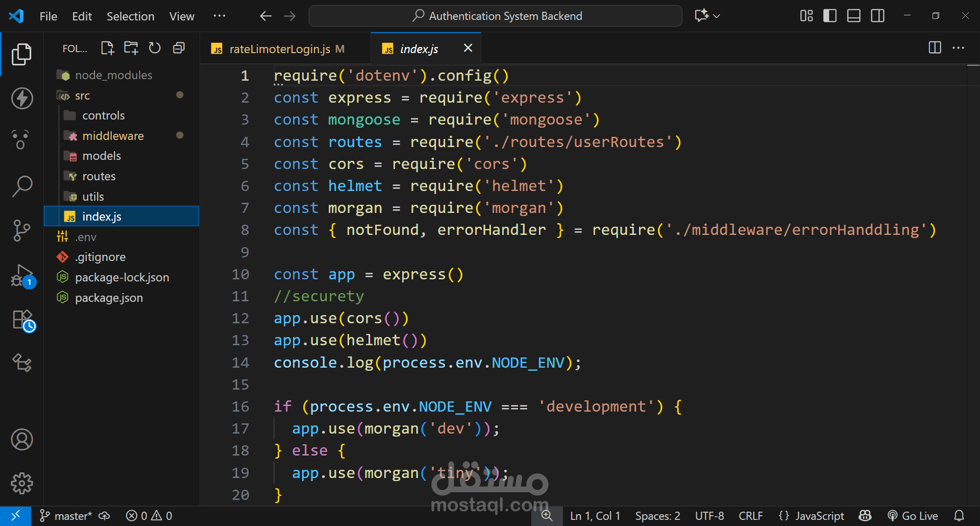Open the Explorer view in activity bar
980x526 pixels.
[21, 55]
